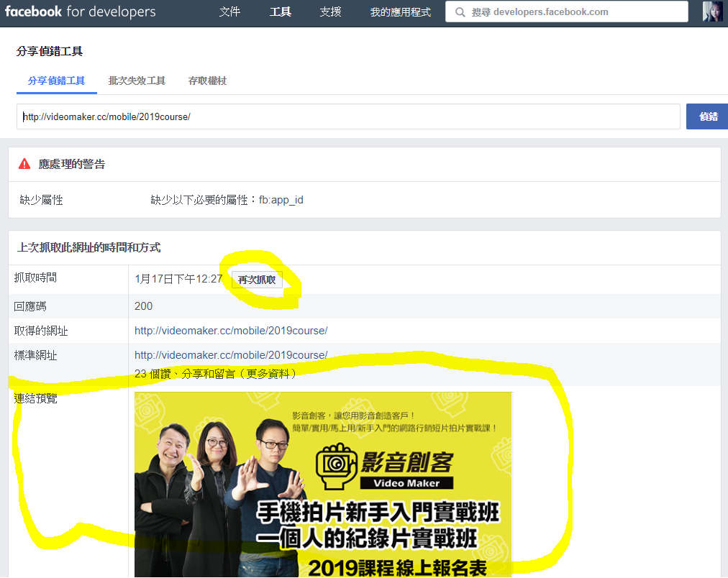Click the fb:app_id missing property message

pyautogui.click(x=227, y=200)
